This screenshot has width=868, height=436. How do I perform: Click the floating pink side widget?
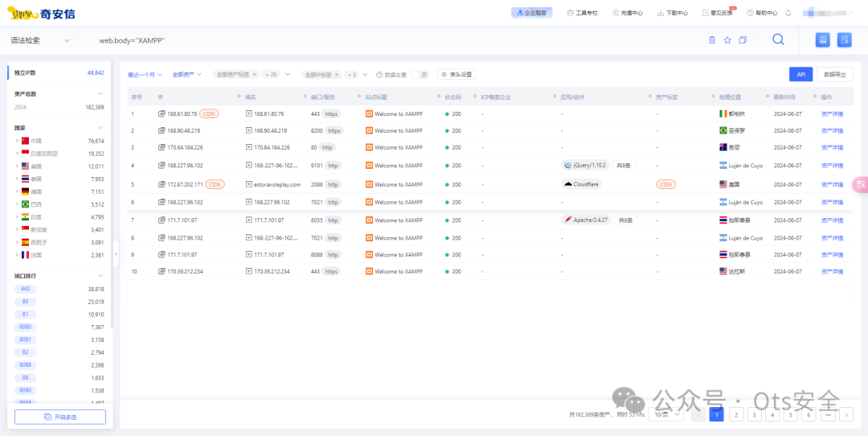tap(860, 184)
